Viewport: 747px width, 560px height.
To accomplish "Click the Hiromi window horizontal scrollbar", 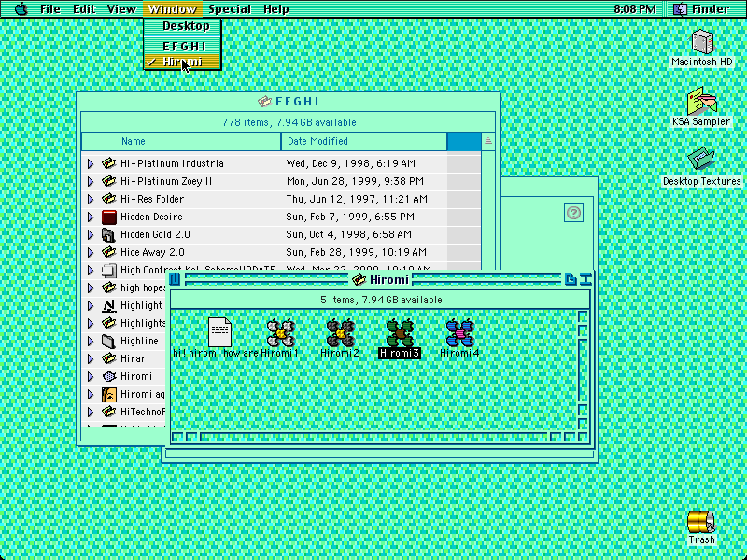I will click(374, 437).
